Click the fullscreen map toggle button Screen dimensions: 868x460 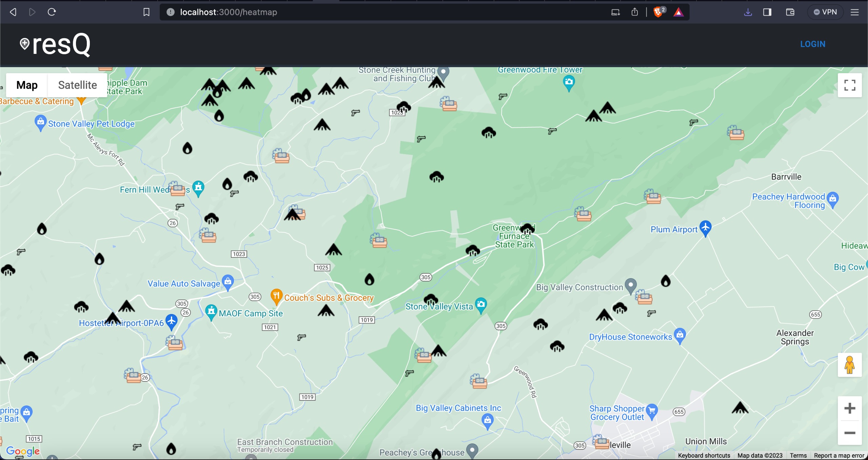pos(849,85)
